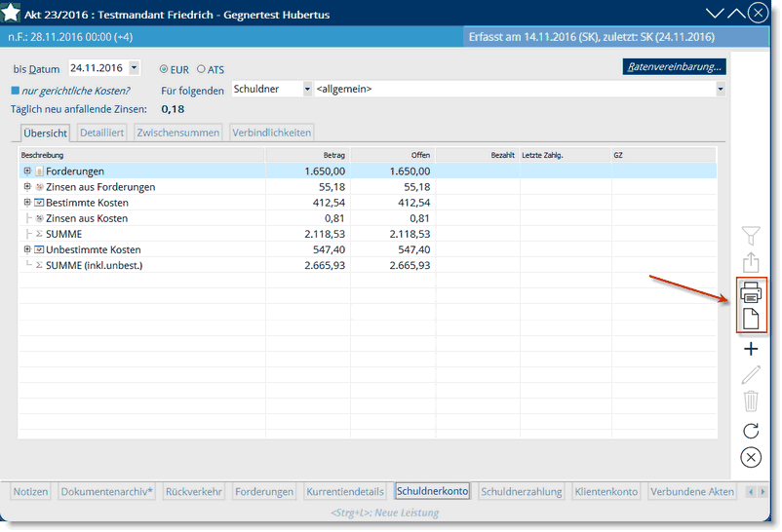Click the printer icon in right sidebar
The width and height of the screenshot is (782, 532).
(x=751, y=291)
